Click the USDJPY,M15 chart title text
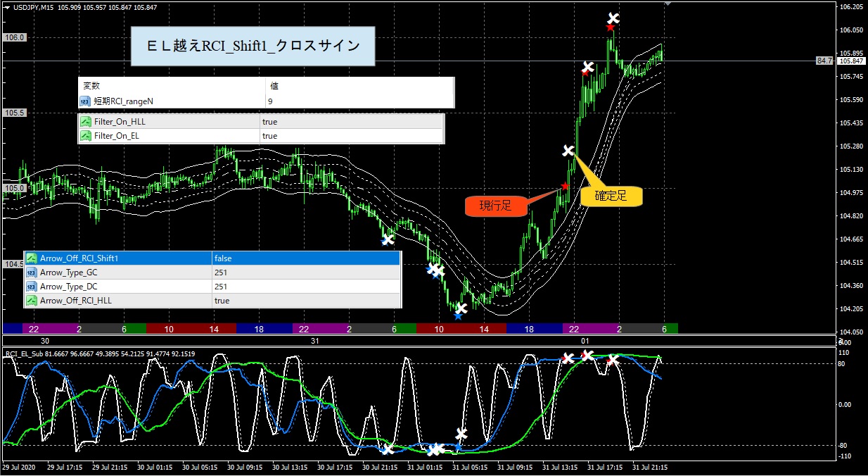The height and width of the screenshot is (476, 868). (33, 7)
